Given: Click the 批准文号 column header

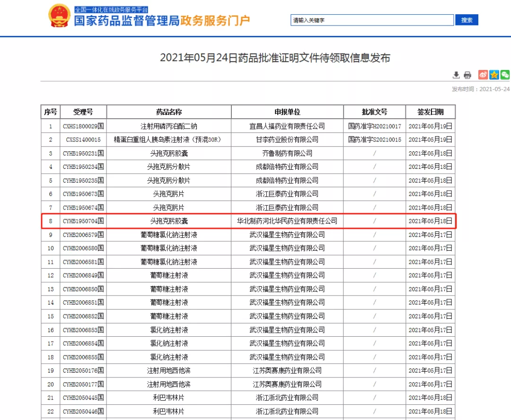Looking at the screenshot, I should 374,112.
